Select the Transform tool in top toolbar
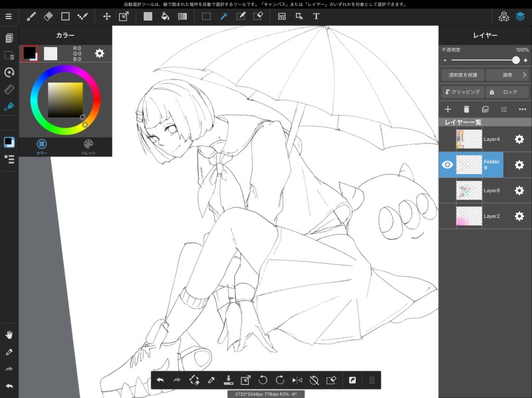 click(x=124, y=16)
